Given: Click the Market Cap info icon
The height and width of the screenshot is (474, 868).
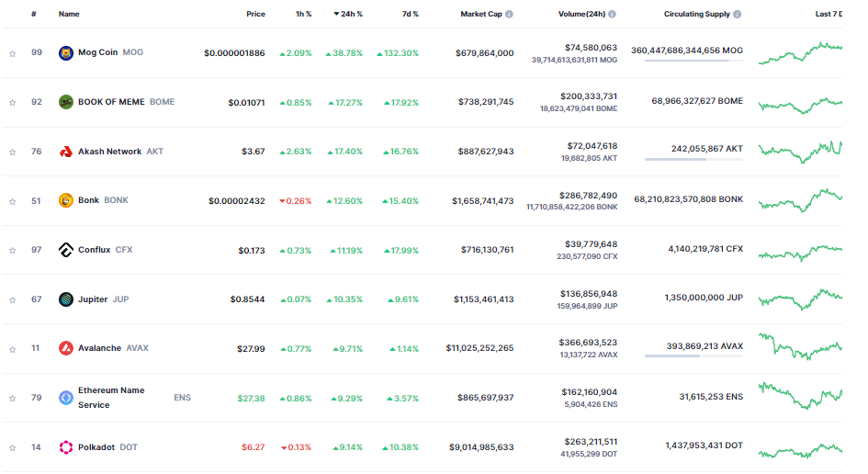Looking at the screenshot, I should click(x=509, y=15).
